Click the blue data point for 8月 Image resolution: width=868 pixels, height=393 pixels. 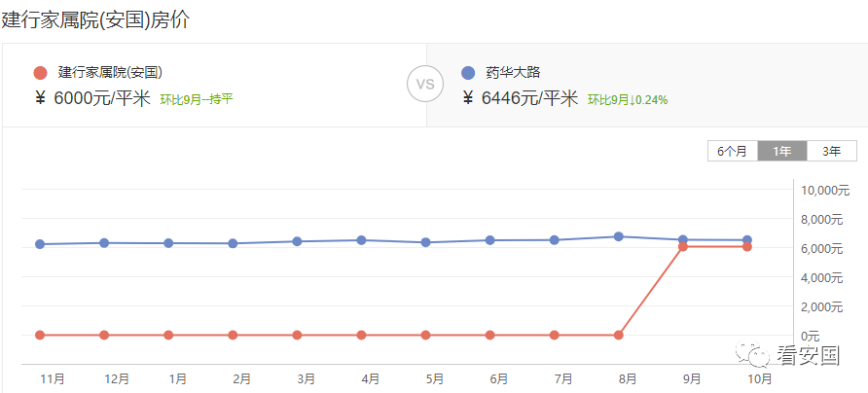pyautogui.click(x=618, y=236)
